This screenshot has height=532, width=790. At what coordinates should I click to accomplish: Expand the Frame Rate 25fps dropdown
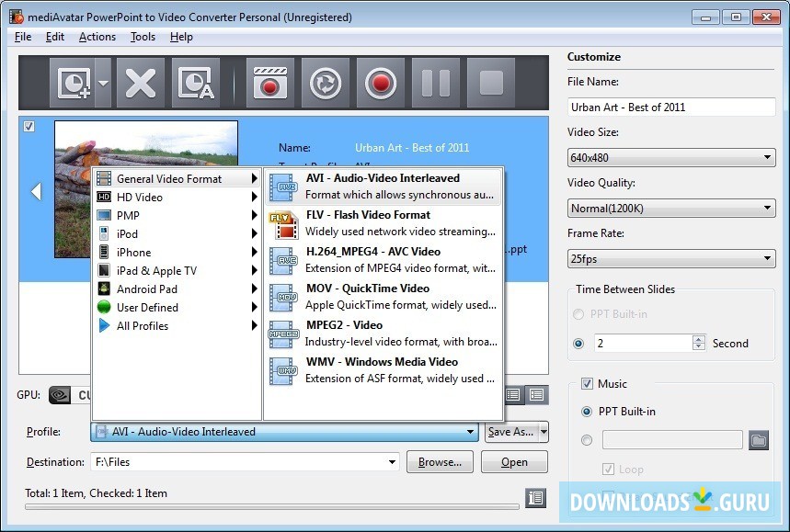(671, 259)
